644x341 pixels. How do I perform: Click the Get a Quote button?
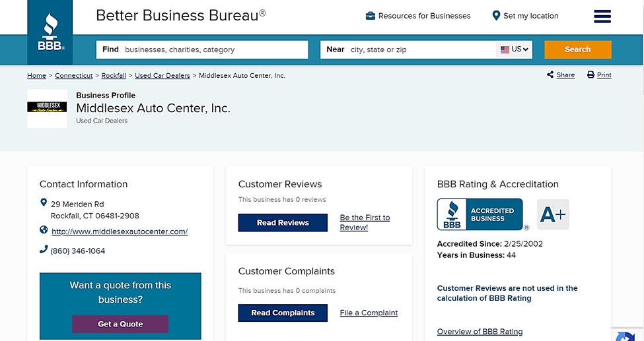pyautogui.click(x=120, y=324)
